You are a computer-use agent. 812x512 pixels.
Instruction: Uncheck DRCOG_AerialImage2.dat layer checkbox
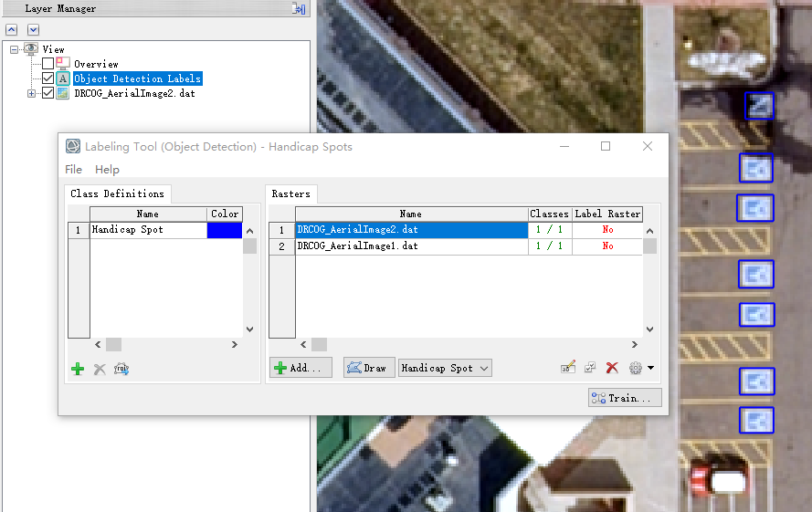click(47, 93)
